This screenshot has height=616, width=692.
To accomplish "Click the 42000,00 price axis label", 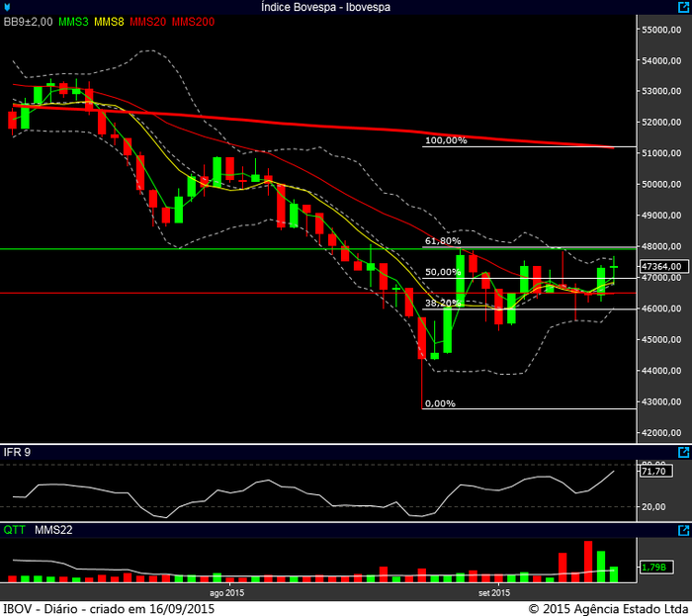I will (x=661, y=433).
